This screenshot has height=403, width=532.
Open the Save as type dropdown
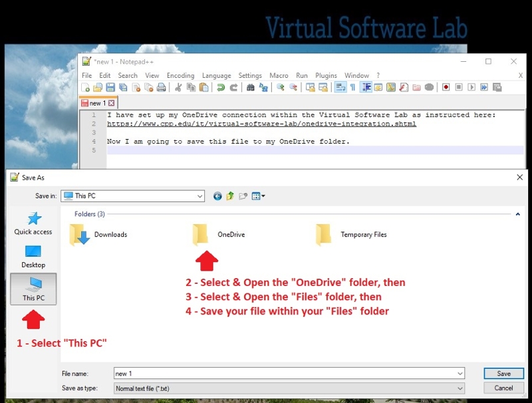(x=460, y=388)
